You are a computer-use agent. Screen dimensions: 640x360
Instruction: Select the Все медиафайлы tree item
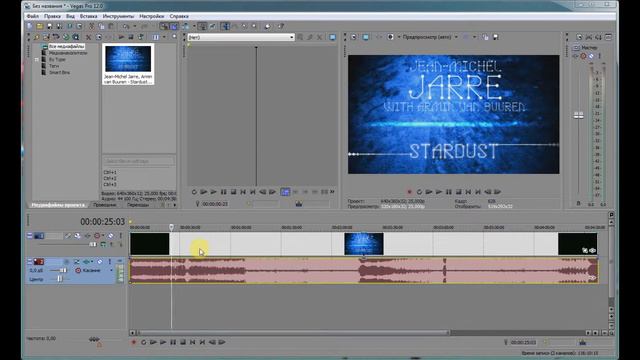[x=66, y=47]
